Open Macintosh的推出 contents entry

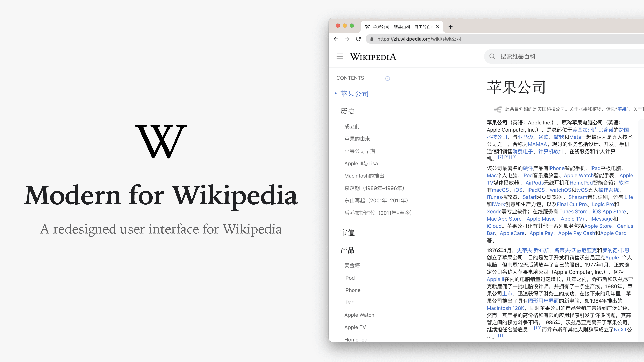tap(364, 176)
